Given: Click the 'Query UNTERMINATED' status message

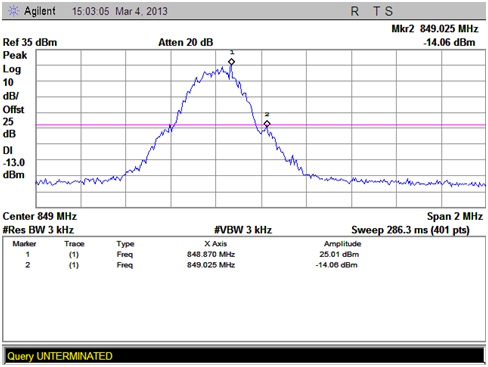Looking at the screenshot, I should point(60,356).
